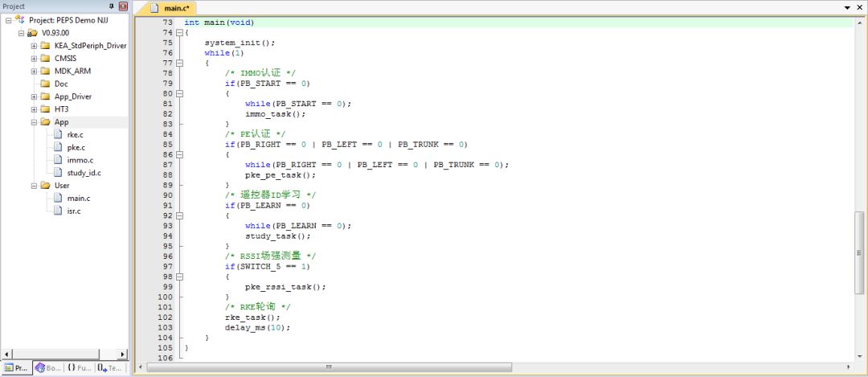This screenshot has height=377, width=868.
Task: Select the CMSIS folder icon
Action: (x=45, y=58)
